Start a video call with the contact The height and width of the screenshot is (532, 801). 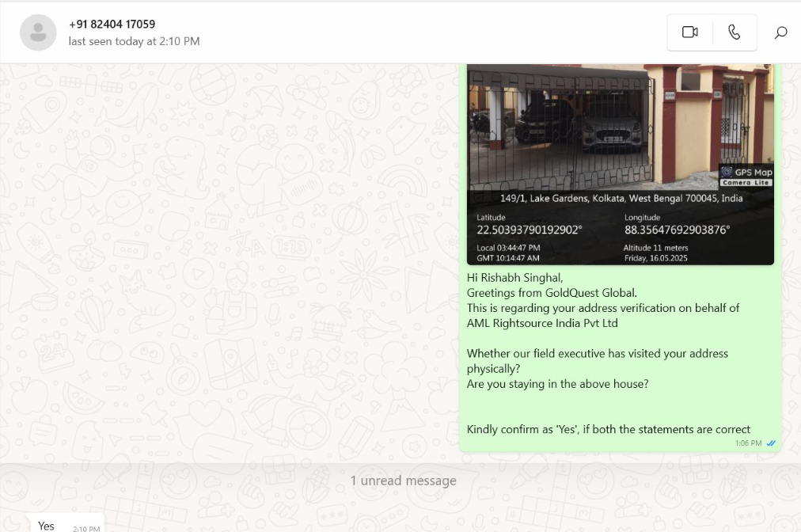coord(689,32)
